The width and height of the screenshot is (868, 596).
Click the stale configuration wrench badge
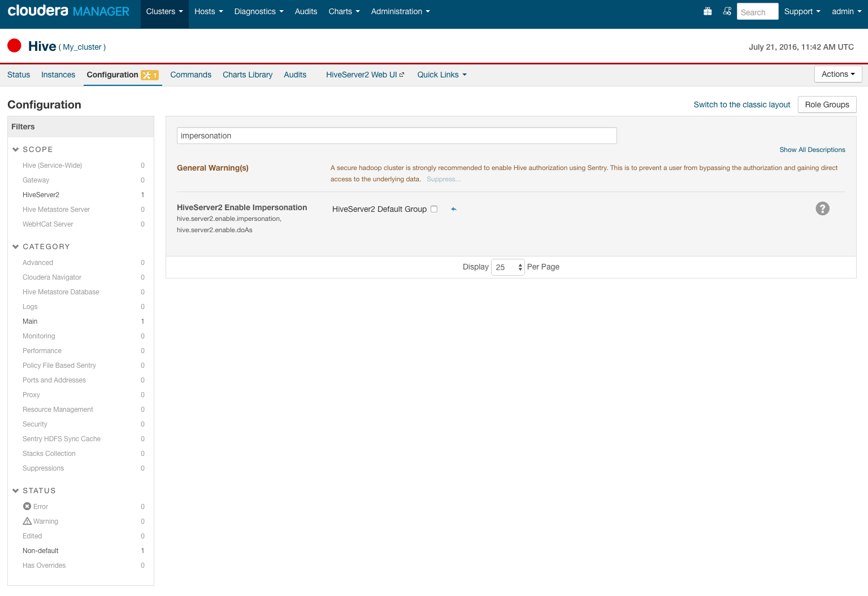[x=150, y=75]
